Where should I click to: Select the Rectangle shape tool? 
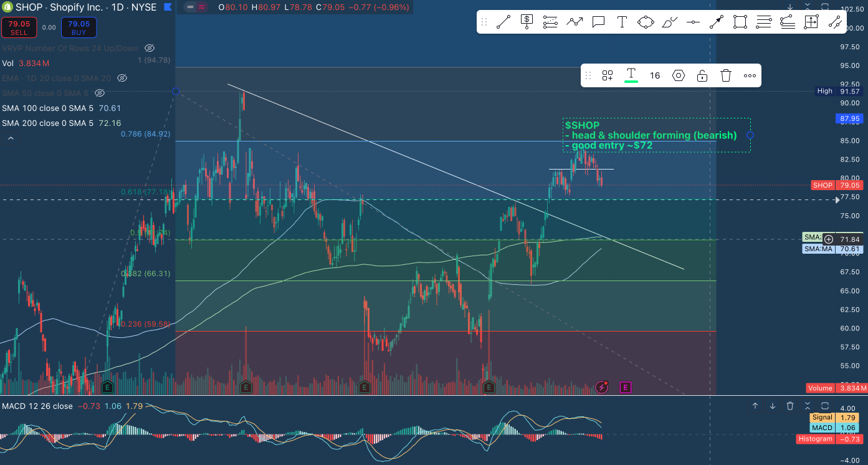click(740, 22)
